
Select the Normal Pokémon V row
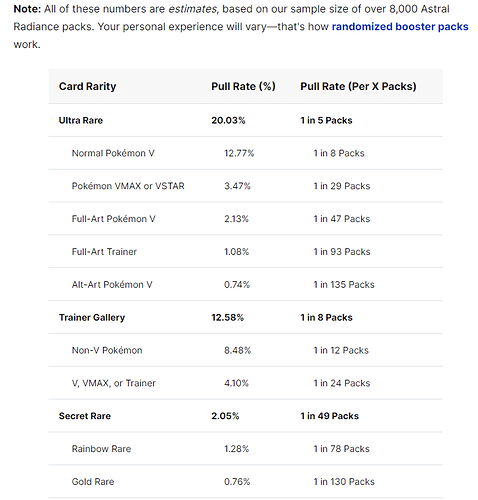(x=245, y=153)
